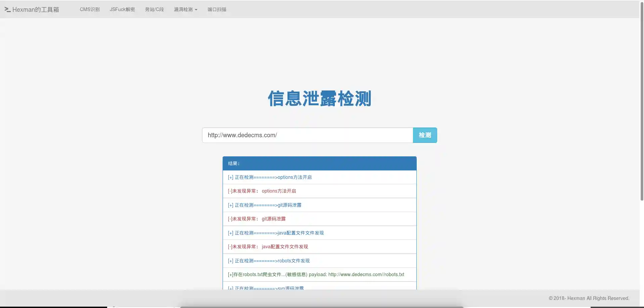Click the 2018 Hexman copyright footer text
The height and width of the screenshot is (308, 644).
(589, 298)
